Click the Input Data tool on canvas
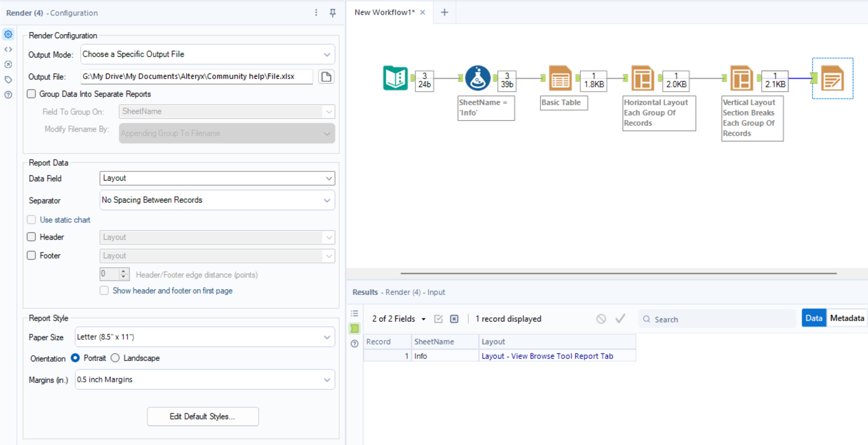The height and width of the screenshot is (445, 868). pyautogui.click(x=395, y=78)
